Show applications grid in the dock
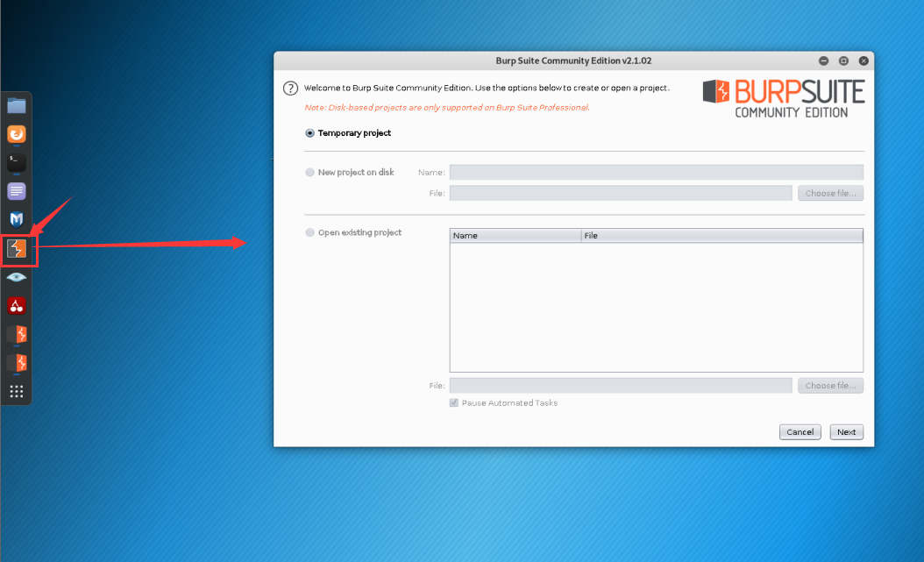 (x=17, y=392)
